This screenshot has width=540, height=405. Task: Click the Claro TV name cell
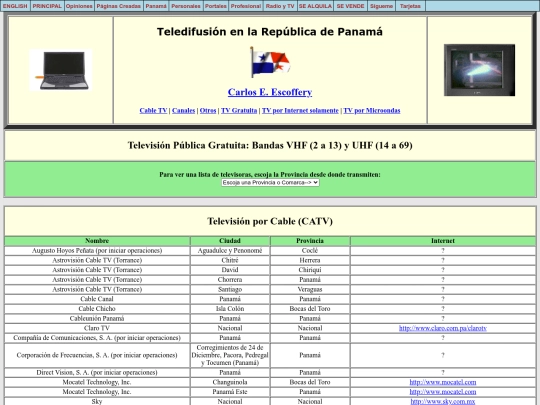click(97, 328)
